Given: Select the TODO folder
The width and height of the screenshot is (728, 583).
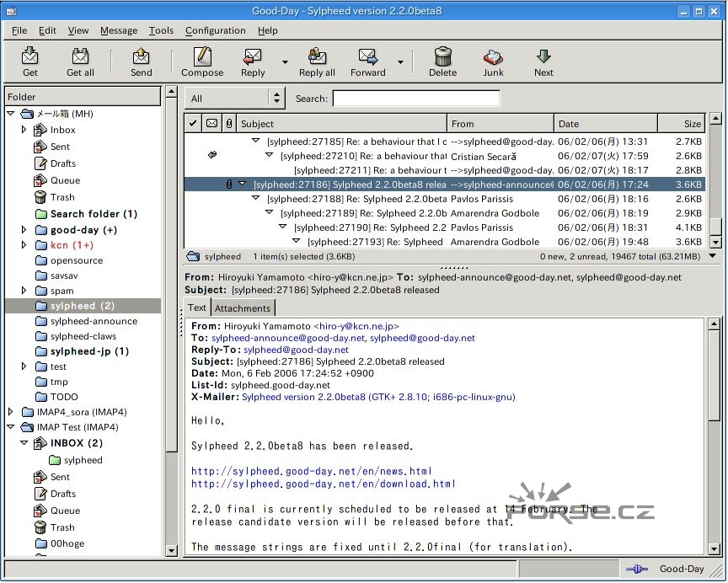Looking at the screenshot, I should click(x=64, y=397).
